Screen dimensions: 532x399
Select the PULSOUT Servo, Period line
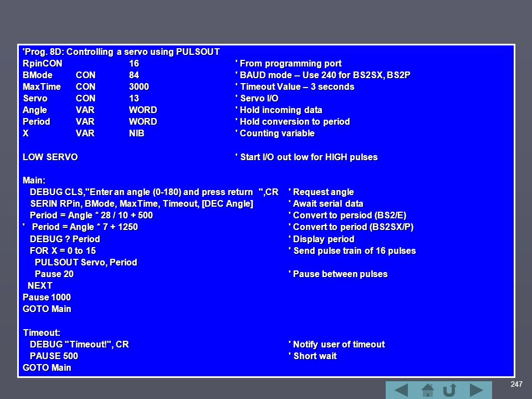coord(86,262)
